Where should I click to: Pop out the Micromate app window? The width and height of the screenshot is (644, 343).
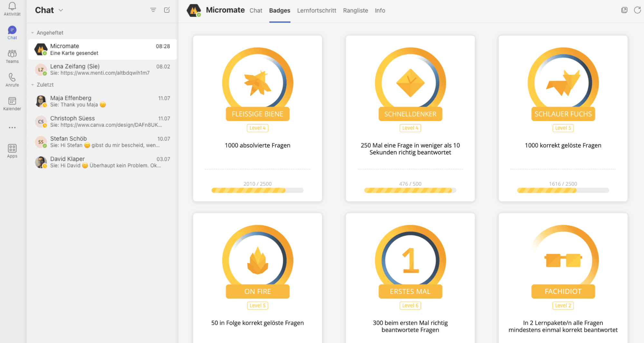624,10
